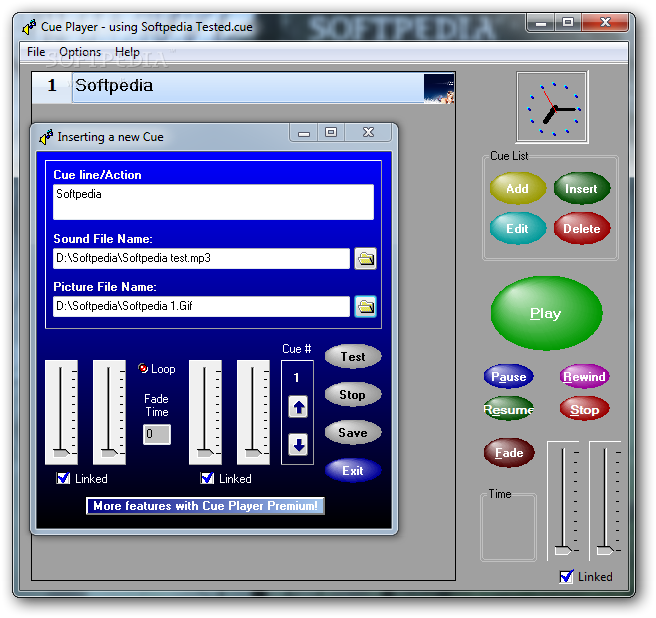Click the Fade Time value field
656x618 pixels.
point(157,434)
